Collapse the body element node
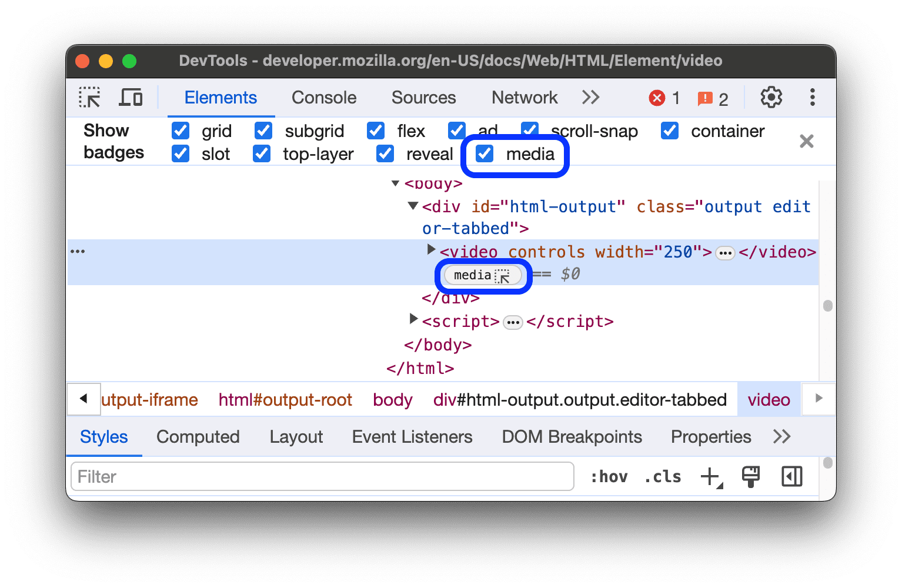This screenshot has height=588, width=902. point(395,183)
